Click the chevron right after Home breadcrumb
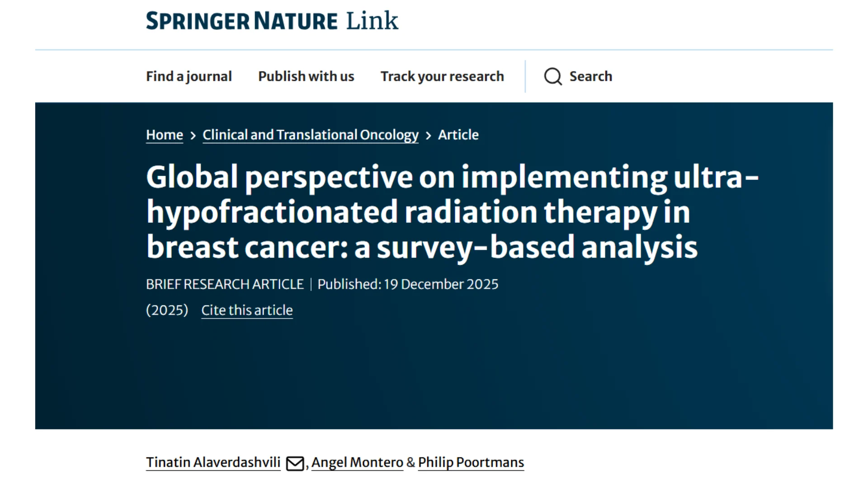 point(193,136)
